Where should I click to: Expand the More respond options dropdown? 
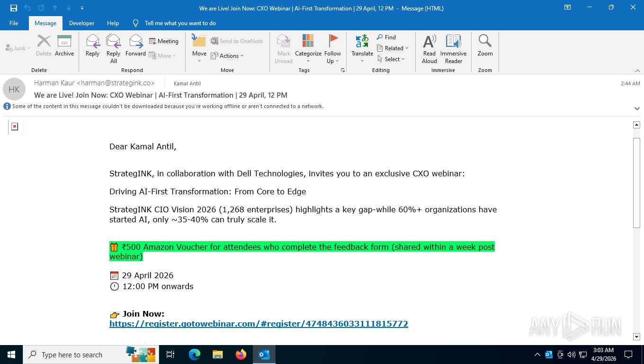[162, 55]
